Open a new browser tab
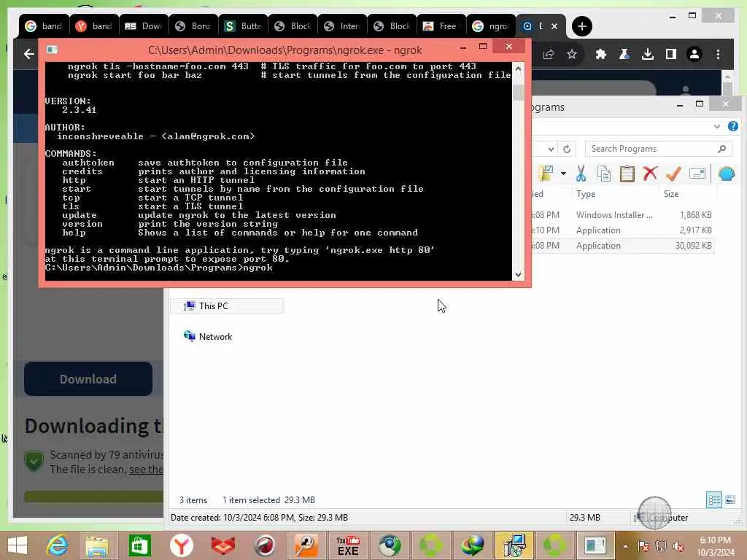Viewport: 747px width, 560px height. pos(581,26)
